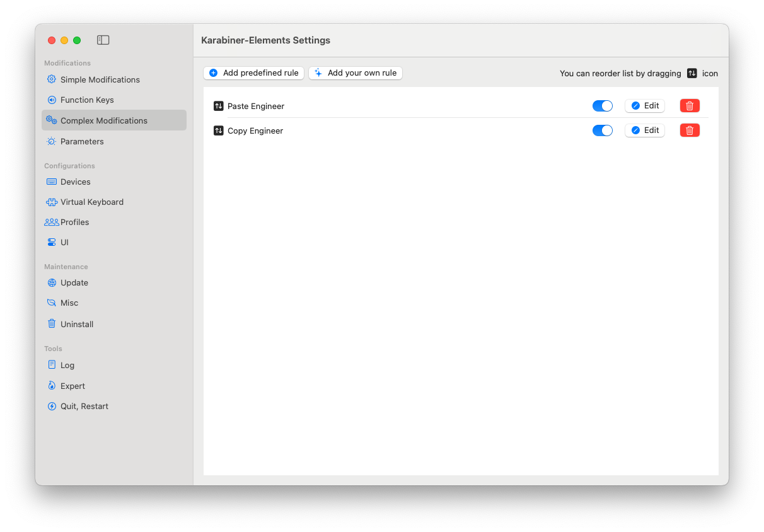
Task: Click the reorder icon for Paste Engineer
Action: pyautogui.click(x=219, y=106)
